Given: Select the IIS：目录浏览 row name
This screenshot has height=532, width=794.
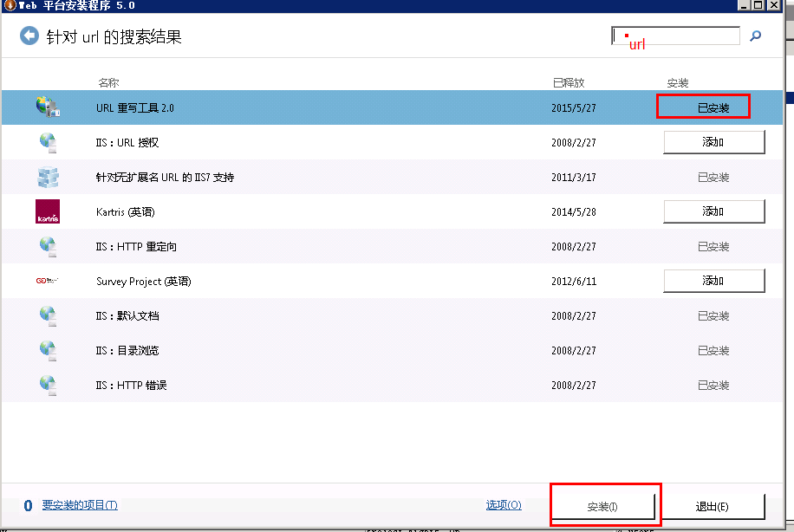Looking at the screenshot, I should 127,351.
